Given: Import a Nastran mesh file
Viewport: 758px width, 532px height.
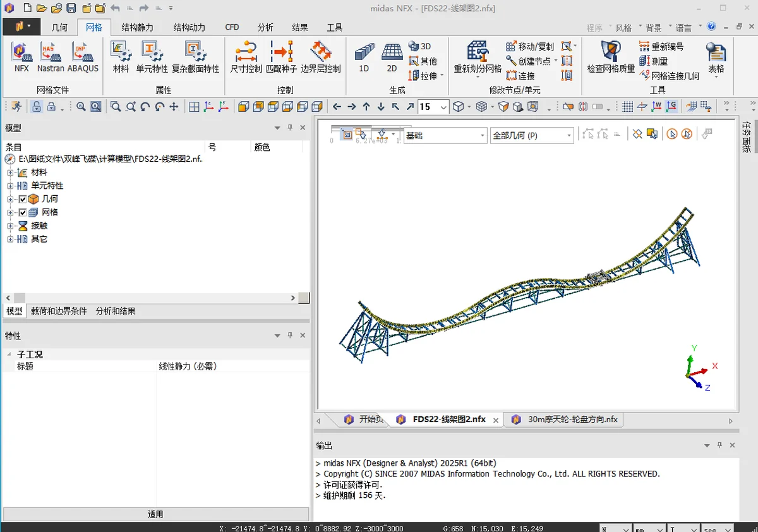Looking at the screenshot, I should pyautogui.click(x=51, y=57).
